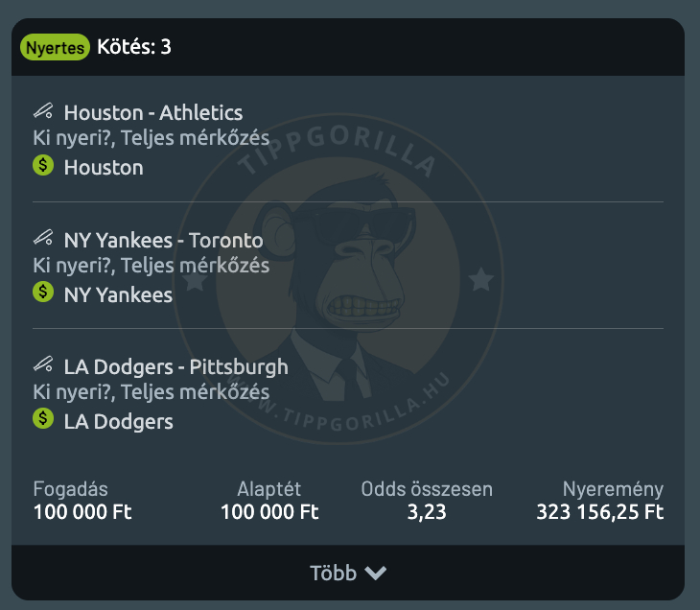The height and width of the screenshot is (610, 700).
Task: Open the LA Dodgers - Pittsburgh match title
Action: click(175, 367)
